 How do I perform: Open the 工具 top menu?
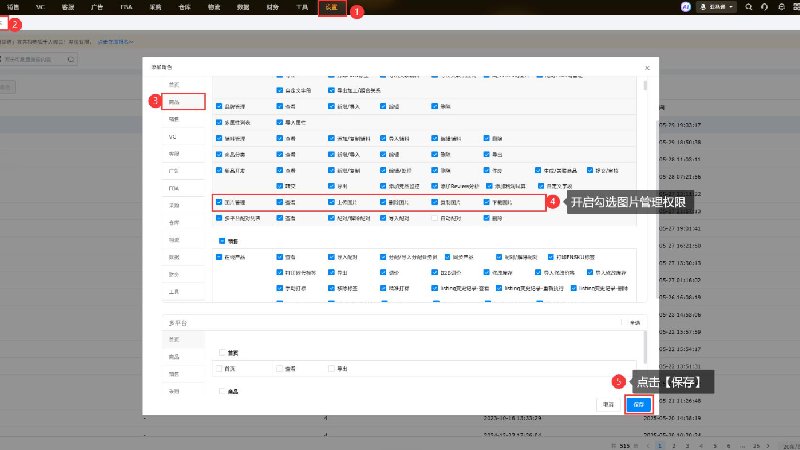tap(302, 7)
